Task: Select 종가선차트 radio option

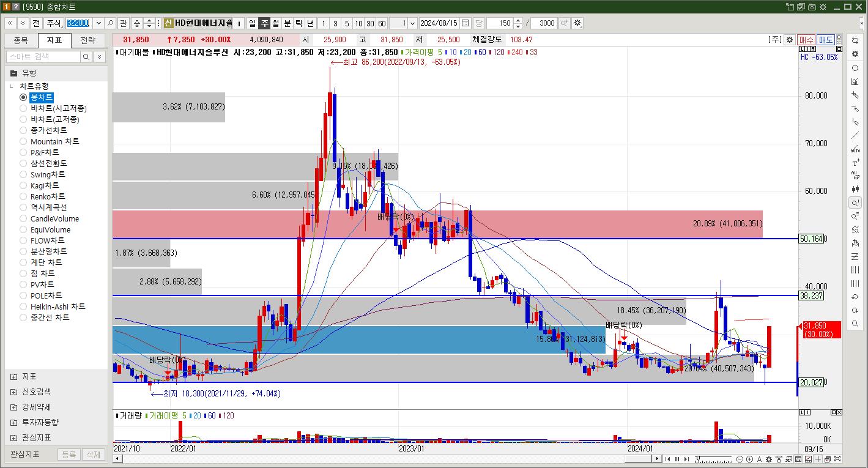Action: 43,130
